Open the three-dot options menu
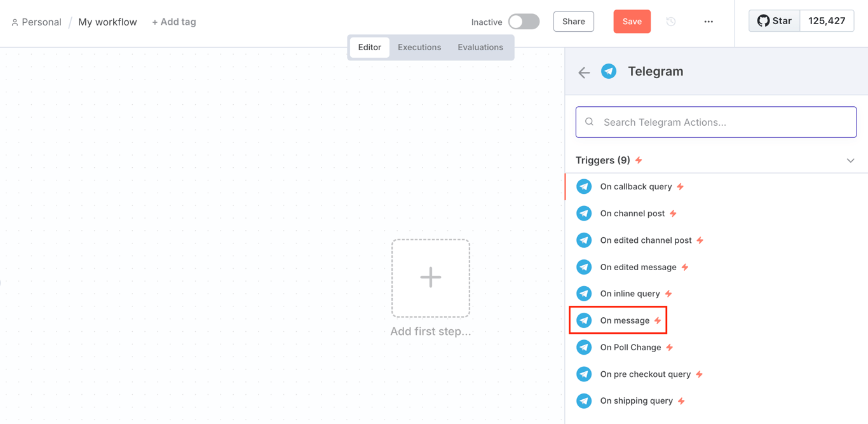 click(x=709, y=21)
